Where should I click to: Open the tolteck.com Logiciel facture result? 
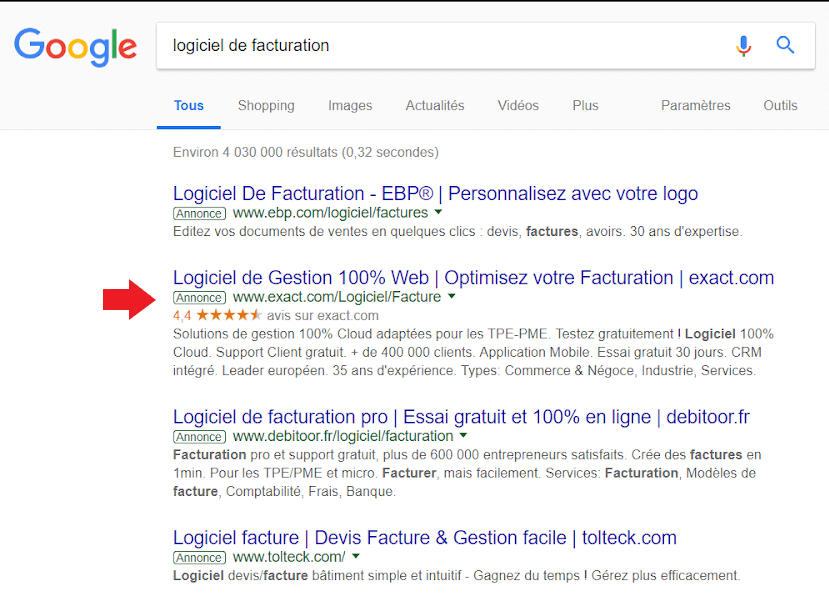click(425, 538)
